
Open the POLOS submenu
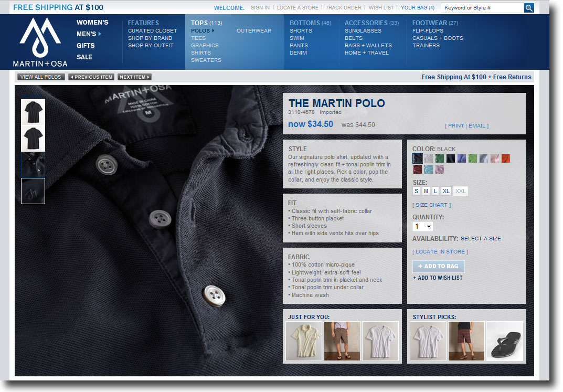click(x=203, y=30)
